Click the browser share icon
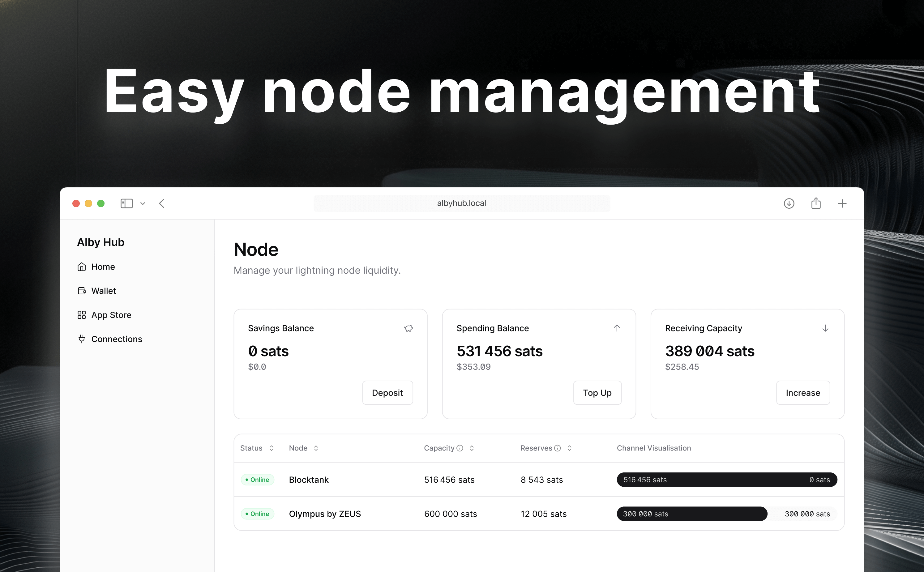The image size is (924, 572). coord(816,203)
